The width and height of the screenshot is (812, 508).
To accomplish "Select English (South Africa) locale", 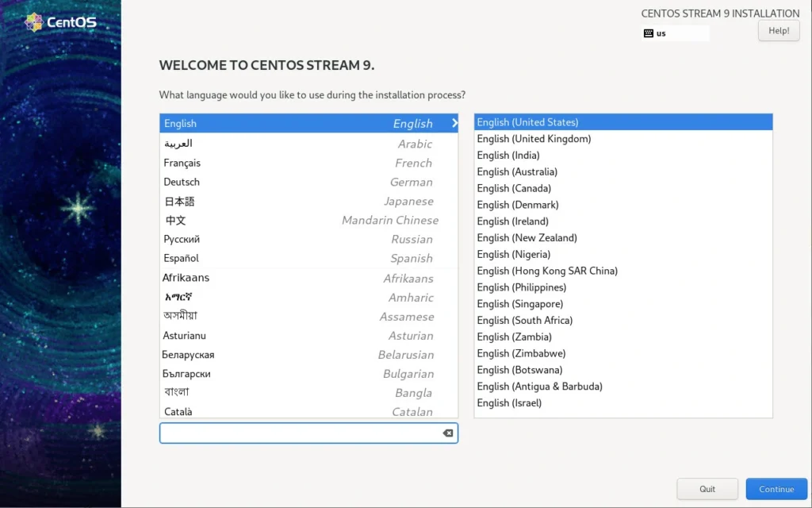I will point(524,321).
